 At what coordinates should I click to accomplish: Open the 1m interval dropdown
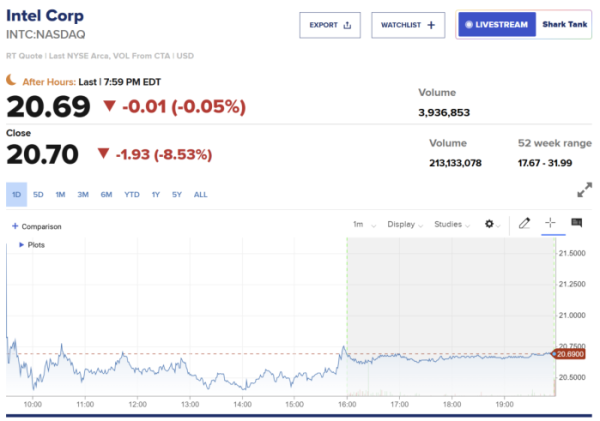[360, 225]
